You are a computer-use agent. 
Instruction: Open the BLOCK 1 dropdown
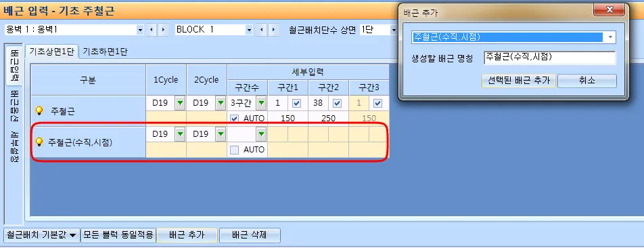point(249,30)
